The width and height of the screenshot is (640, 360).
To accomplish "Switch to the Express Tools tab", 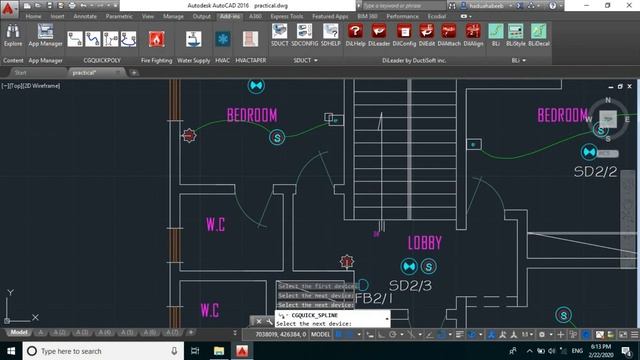I will (x=287, y=16).
